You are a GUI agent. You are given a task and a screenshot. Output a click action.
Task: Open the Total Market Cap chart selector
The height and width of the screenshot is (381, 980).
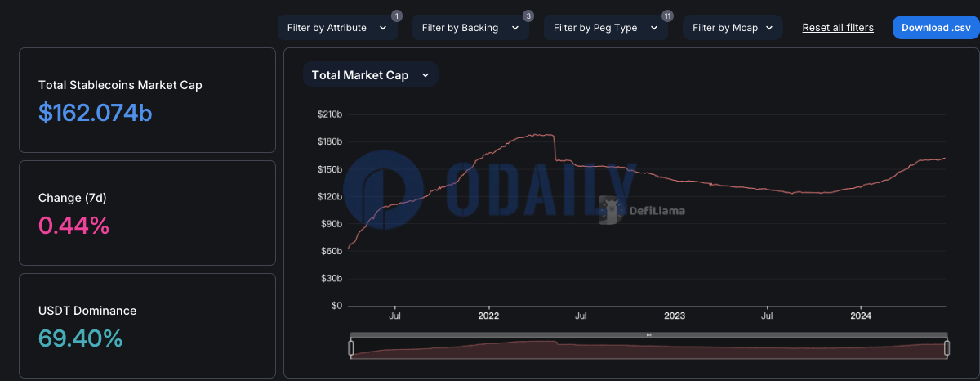[371, 74]
